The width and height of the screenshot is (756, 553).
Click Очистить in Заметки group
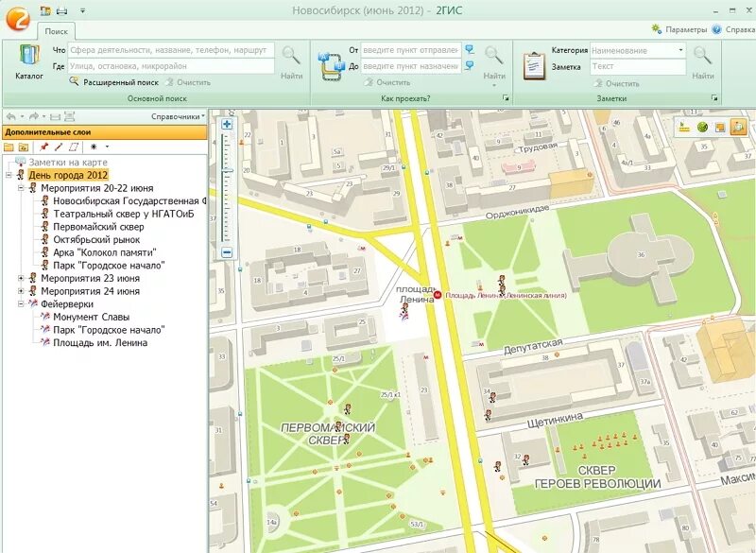pyautogui.click(x=617, y=83)
